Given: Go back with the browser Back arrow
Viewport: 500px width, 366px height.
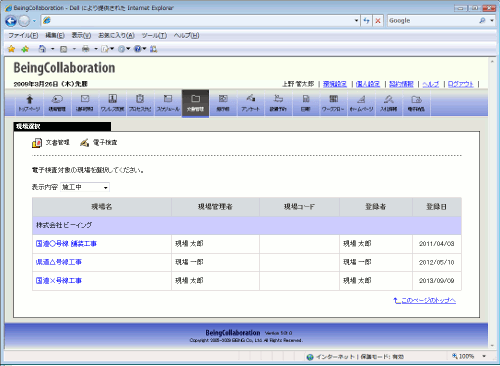Looking at the screenshot, I should (11, 21).
